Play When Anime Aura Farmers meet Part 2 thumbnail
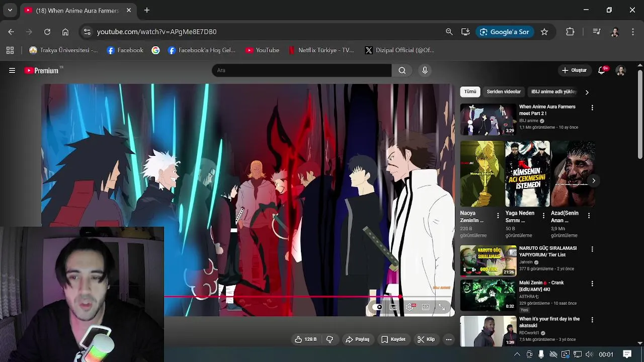644x362 pixels. pyautogui.click(x=488, y=119)
